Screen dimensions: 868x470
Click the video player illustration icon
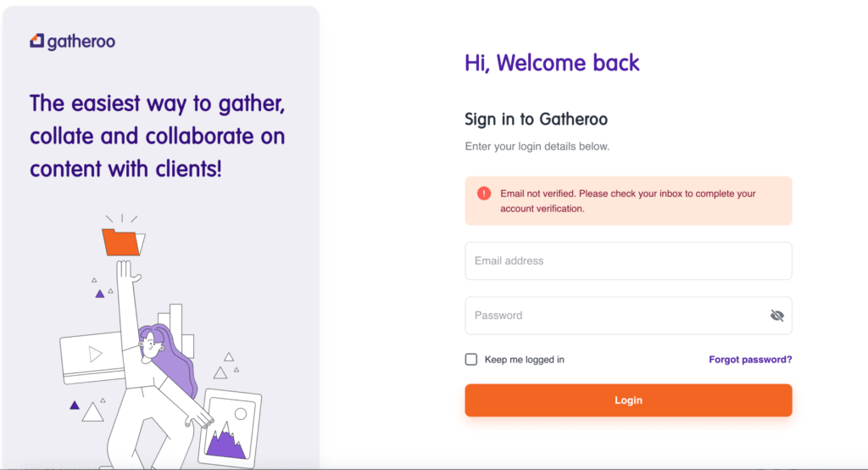pyautogui.click(x=92, y=357)
